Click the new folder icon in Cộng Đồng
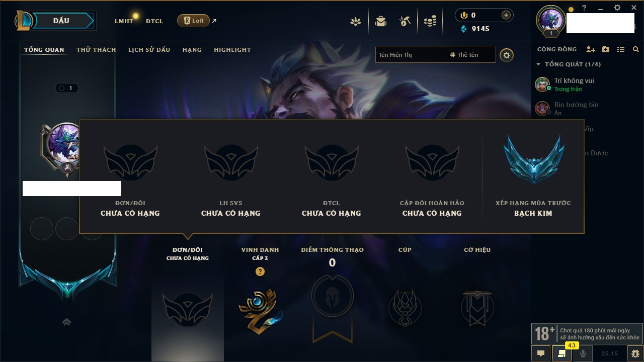 (x=606, y=49)
